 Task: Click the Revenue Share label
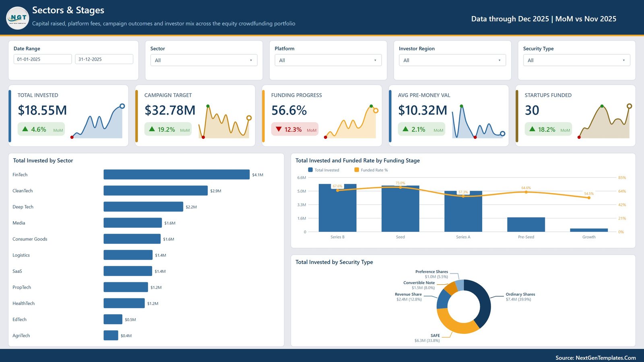pyautogui.click(x=408, y=294)
